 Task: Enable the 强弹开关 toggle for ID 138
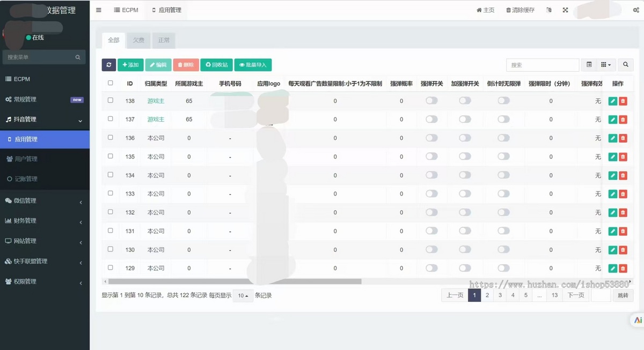431,101
